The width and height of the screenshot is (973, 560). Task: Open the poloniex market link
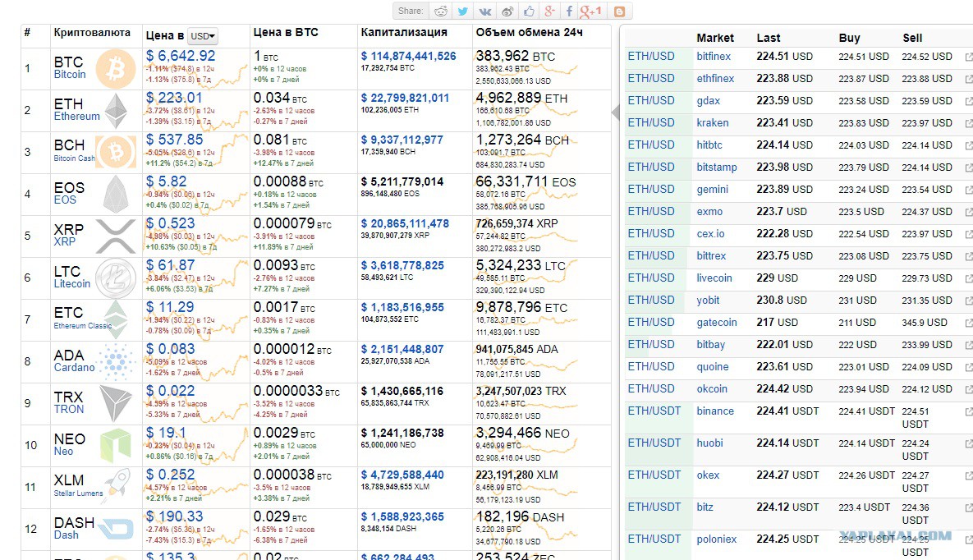click(717, 539)
